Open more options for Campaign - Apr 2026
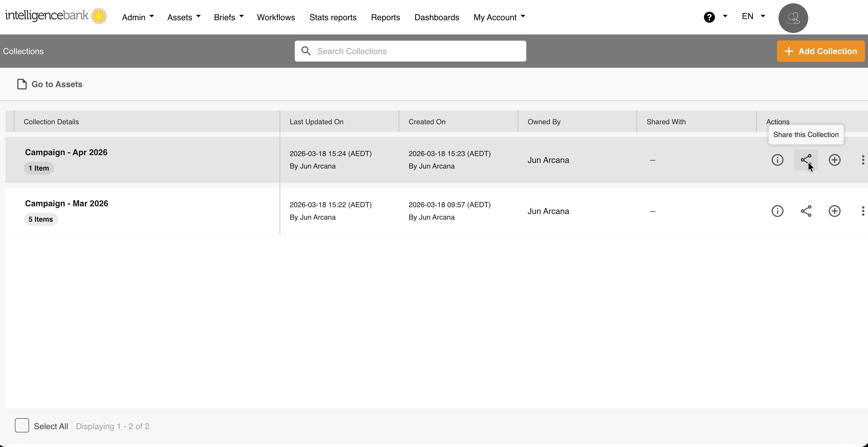The height and width of the screenshot is (447, 868). point(863,160)
